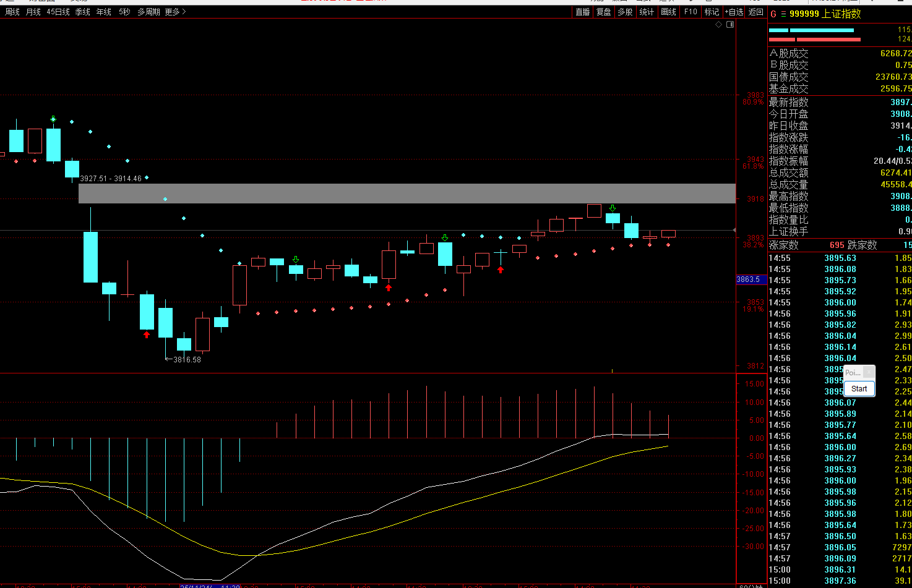Image resolution: width=912 pixels, height=588 pixels.
Task: Click the red G icon beside 999999
Action: coord(773,14)
